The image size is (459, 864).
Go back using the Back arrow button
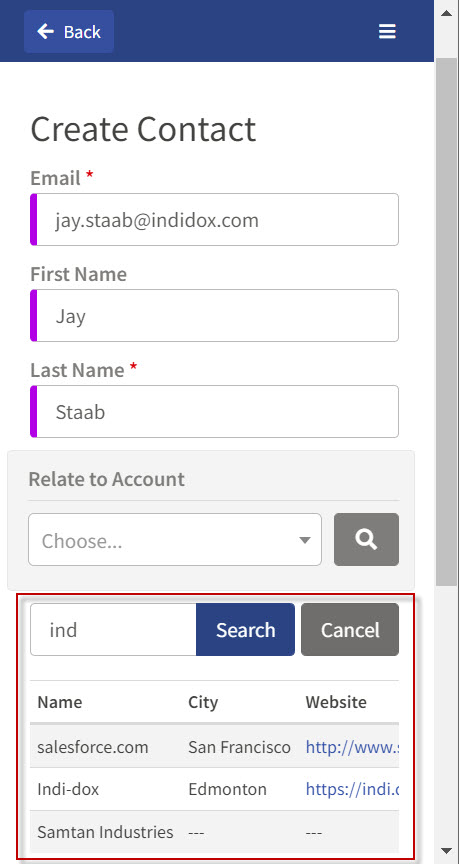click(x=69, y=31)
